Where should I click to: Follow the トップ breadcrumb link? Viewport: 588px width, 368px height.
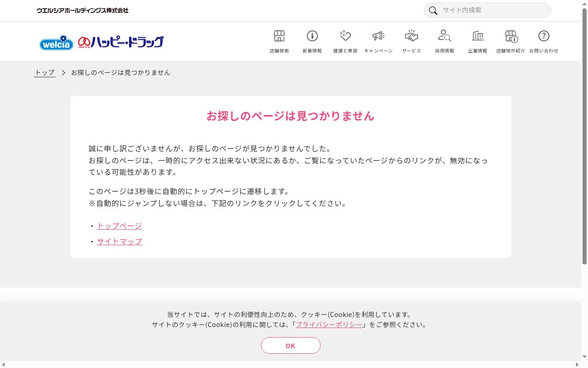[45, 73]
